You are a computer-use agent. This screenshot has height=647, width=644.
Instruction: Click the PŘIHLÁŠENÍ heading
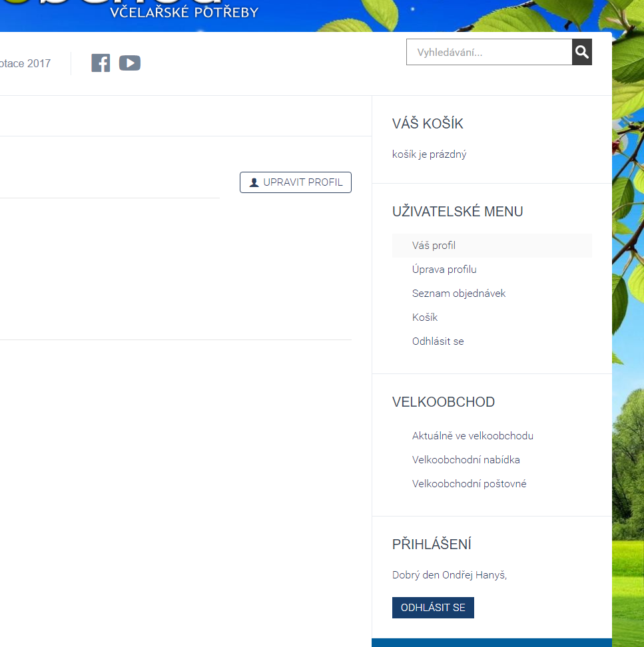click(x=432, y=544)
